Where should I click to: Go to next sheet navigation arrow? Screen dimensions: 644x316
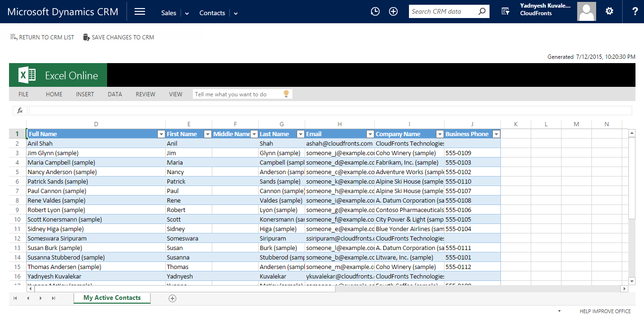pyautogui.click(x=41, y=298)
